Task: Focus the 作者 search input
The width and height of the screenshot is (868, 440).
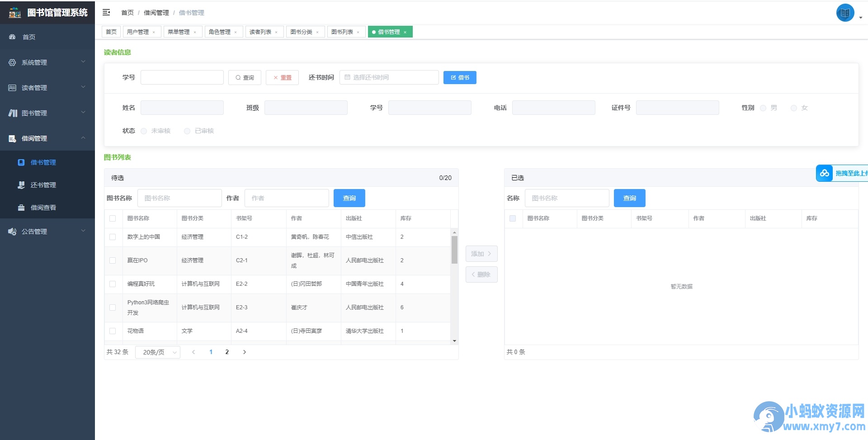Action: click(x=287, y=198)
